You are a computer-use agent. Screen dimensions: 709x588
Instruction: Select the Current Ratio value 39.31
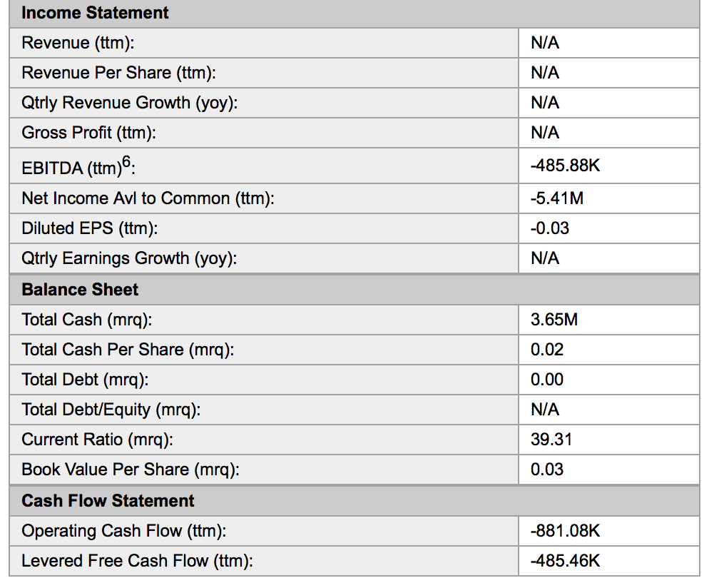[x=551, y=440]
